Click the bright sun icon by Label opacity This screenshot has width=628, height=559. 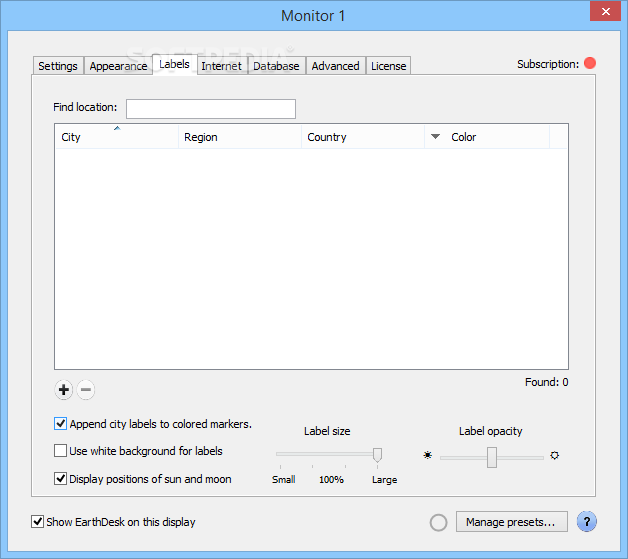pos(554,455)
